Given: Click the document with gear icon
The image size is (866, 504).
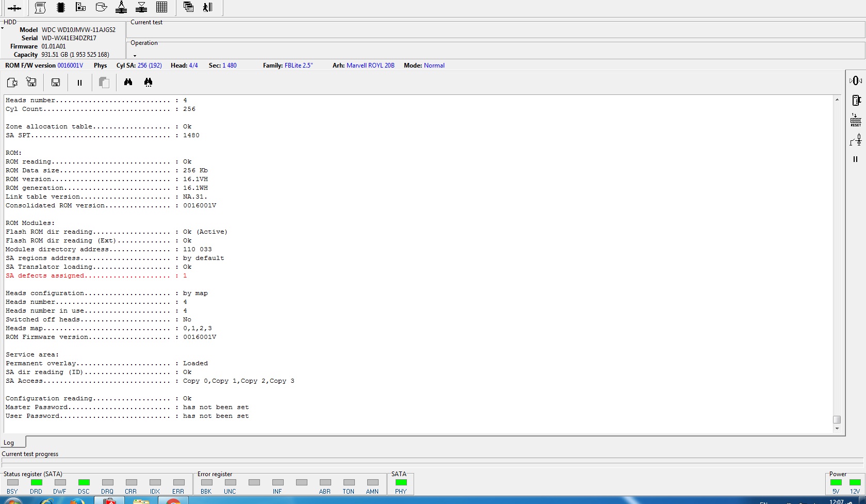Looking at the screenshot, I should (12, 82).
